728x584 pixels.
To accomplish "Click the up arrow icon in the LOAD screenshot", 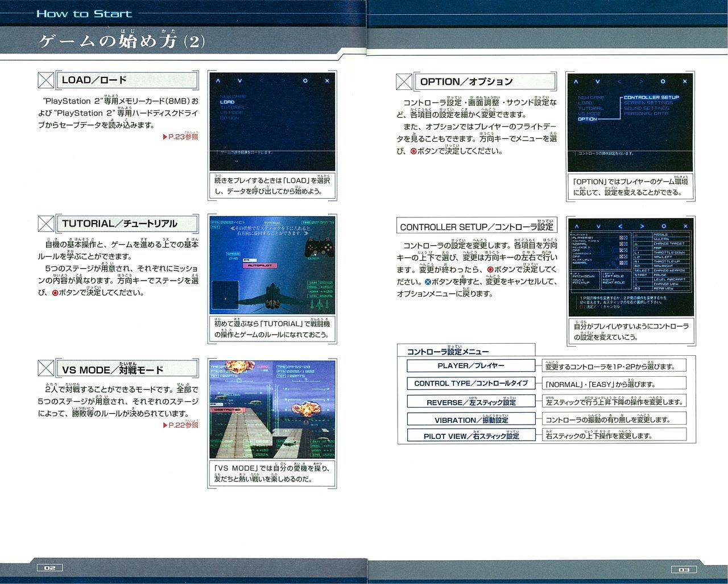I will [218, 81].
